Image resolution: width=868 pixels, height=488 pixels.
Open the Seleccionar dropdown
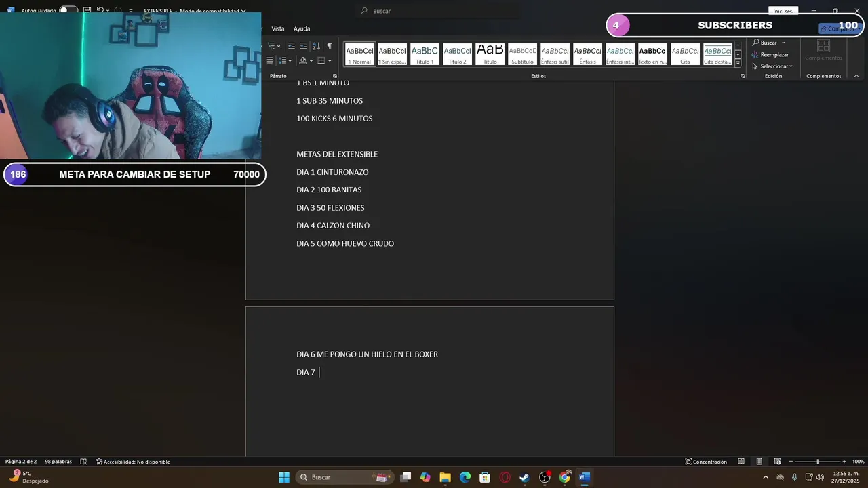click(772, 66)
